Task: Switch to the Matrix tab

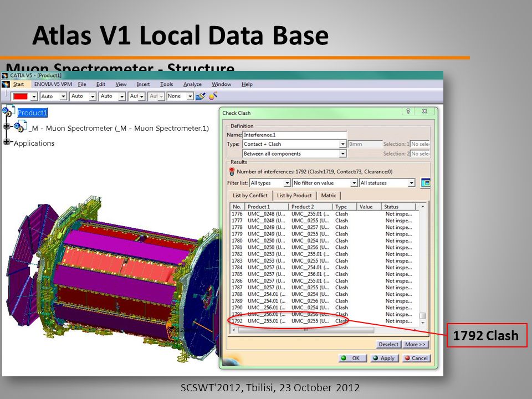Action: (x=329, y=196)
